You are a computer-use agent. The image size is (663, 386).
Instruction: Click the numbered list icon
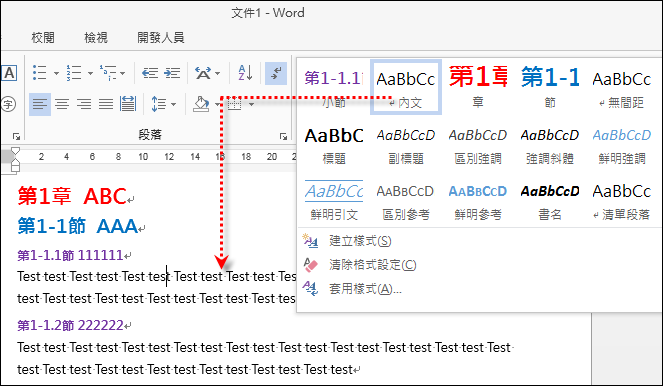point(74,73)
